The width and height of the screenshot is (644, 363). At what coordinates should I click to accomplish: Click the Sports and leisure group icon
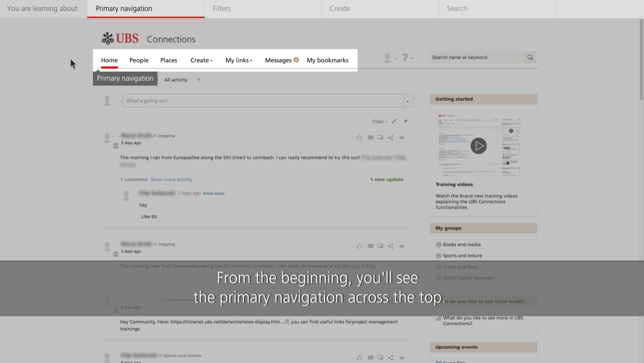pyautogui.click(x=439, y=255)
